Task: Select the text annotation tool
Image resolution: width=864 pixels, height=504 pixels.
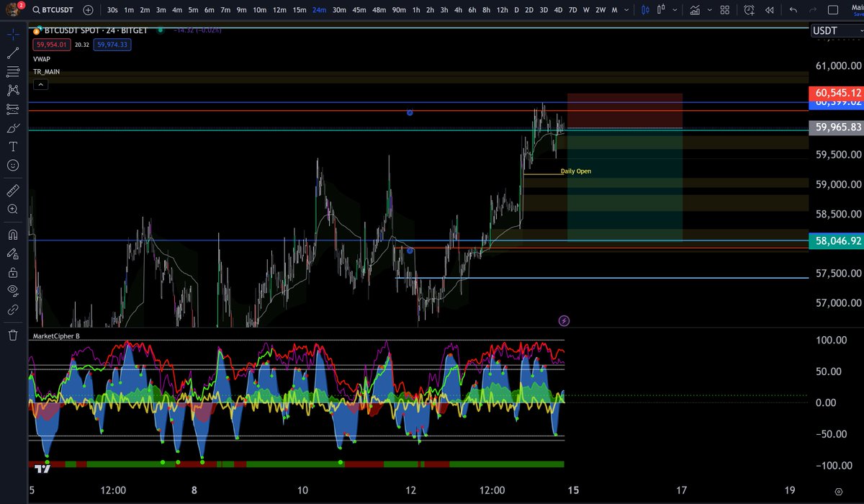Action: coord(13,146)
